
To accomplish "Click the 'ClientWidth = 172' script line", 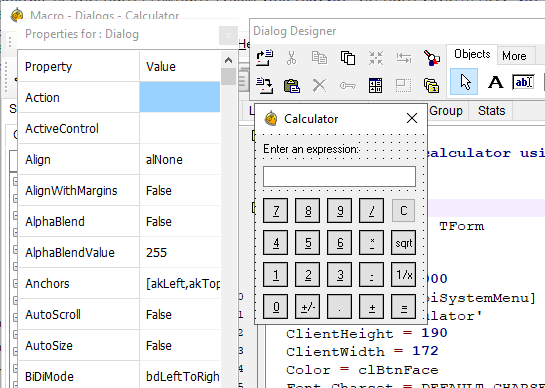I will click(362, 351).
